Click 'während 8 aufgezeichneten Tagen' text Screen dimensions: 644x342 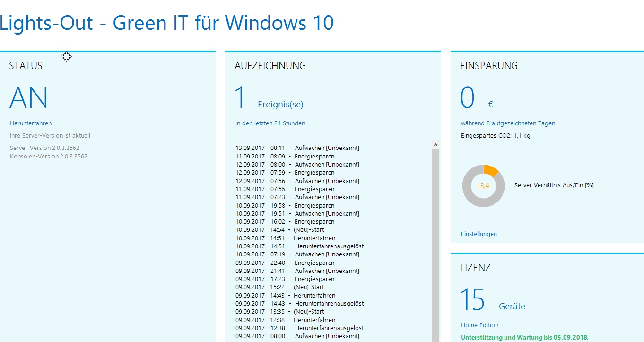pos(508,123)
